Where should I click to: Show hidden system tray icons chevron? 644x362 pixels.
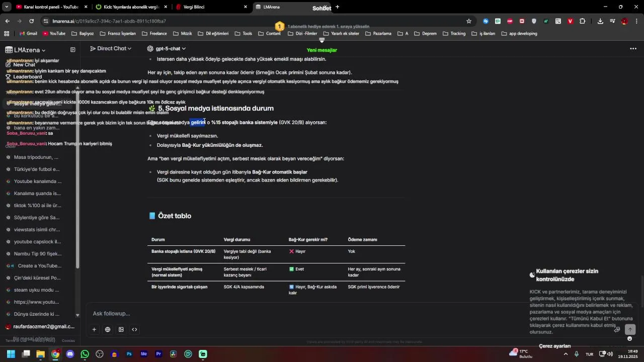click(x=566, y=354)
